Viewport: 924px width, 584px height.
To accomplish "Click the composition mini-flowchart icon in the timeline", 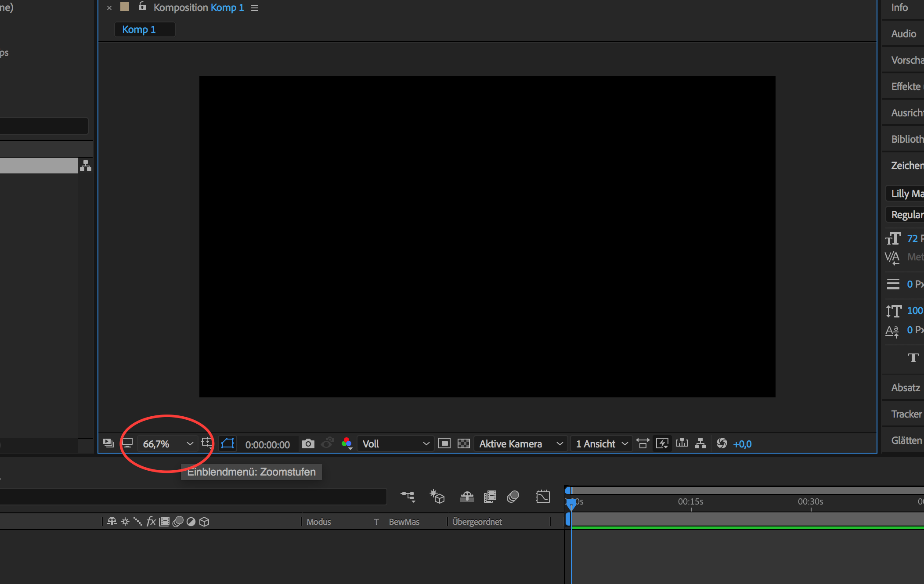I will click(408, 497).
